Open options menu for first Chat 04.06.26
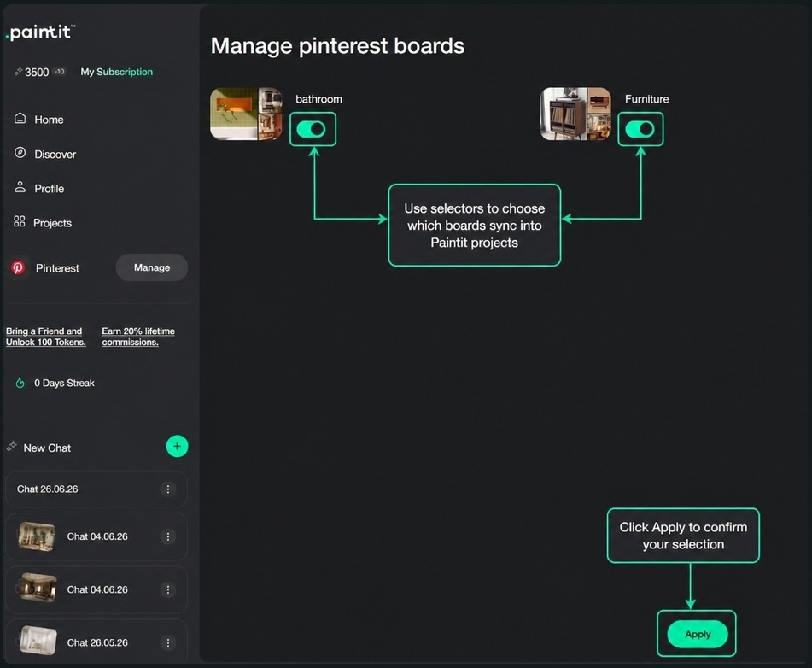The image size is (812, 668). [x=168, y=536]
